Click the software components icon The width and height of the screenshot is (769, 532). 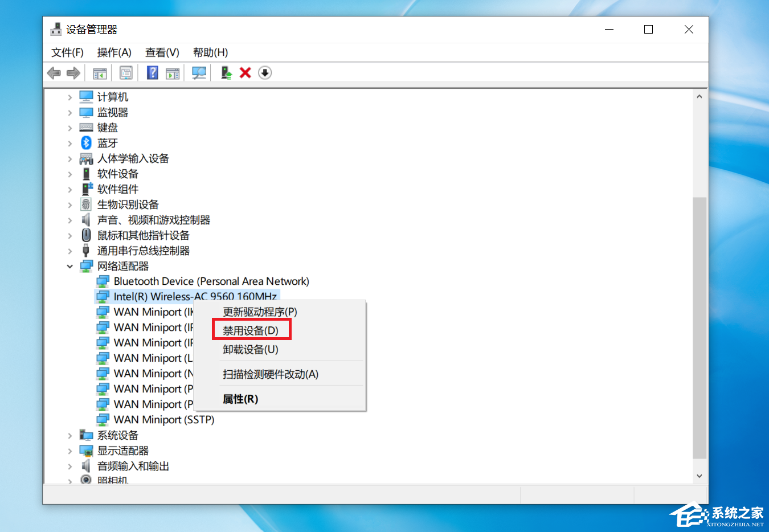click(87, 189)
